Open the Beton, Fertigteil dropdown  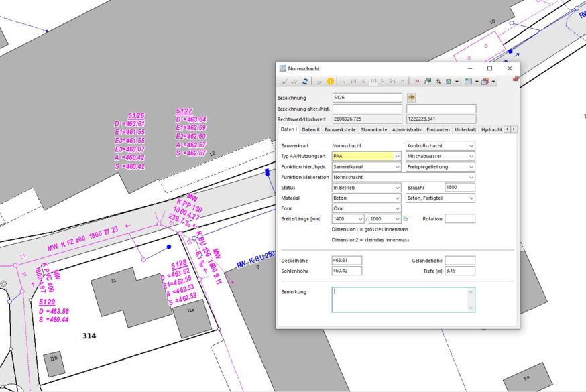(441, 198)
